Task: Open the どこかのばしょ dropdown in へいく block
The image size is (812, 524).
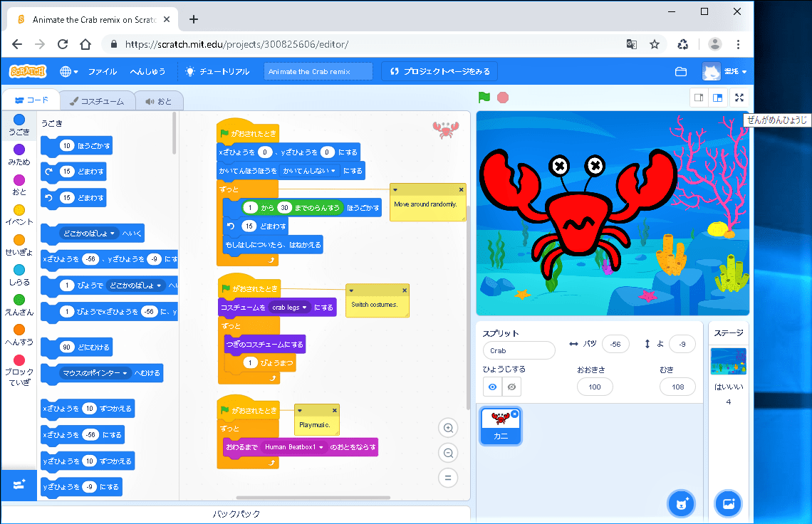Action: coord(89,234)
